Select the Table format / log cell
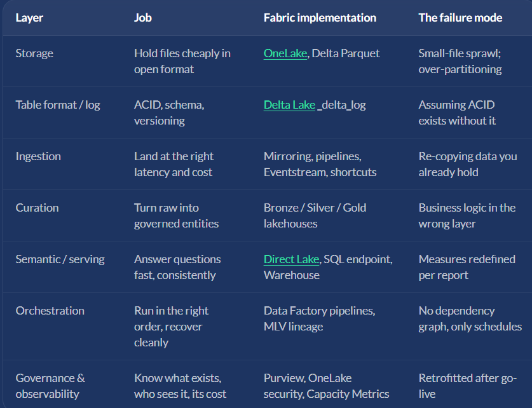This screenshot has width=532, height=408. (58, 105)
